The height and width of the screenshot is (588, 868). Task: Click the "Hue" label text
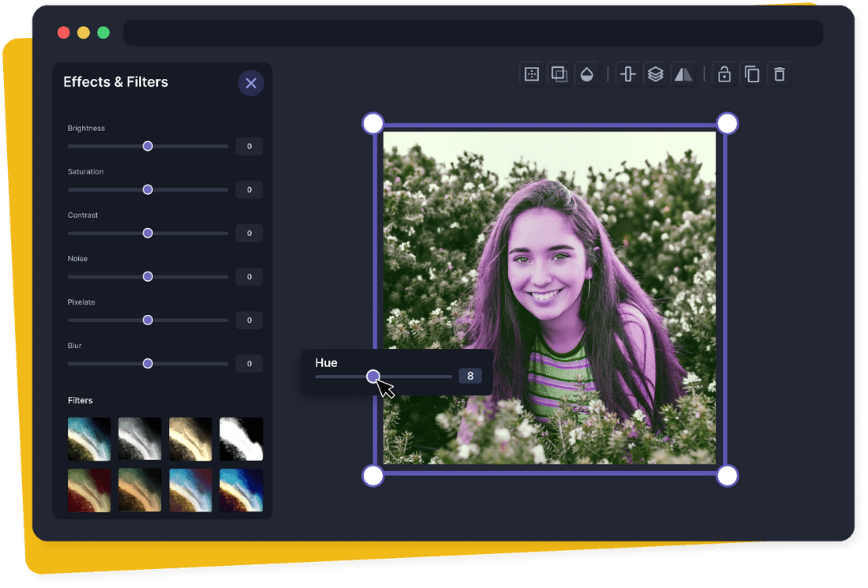click(x=326, y=362)
